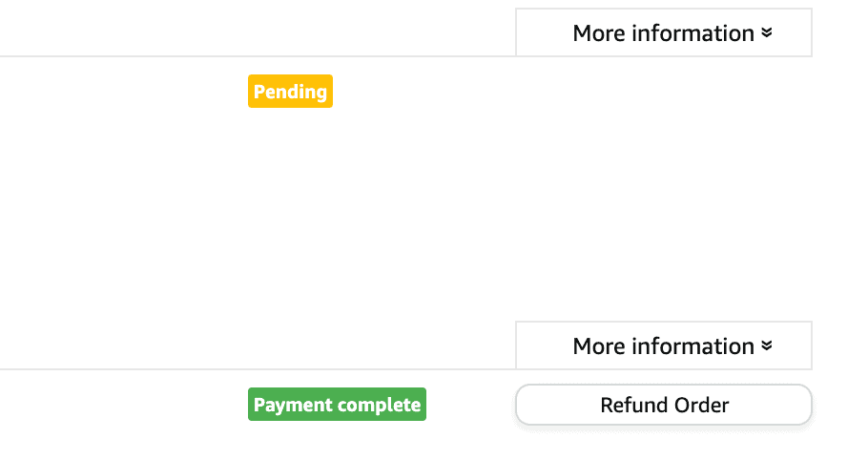Click the More information text above Payment complete
The image size is (868, 460).
tap(663, 346)
